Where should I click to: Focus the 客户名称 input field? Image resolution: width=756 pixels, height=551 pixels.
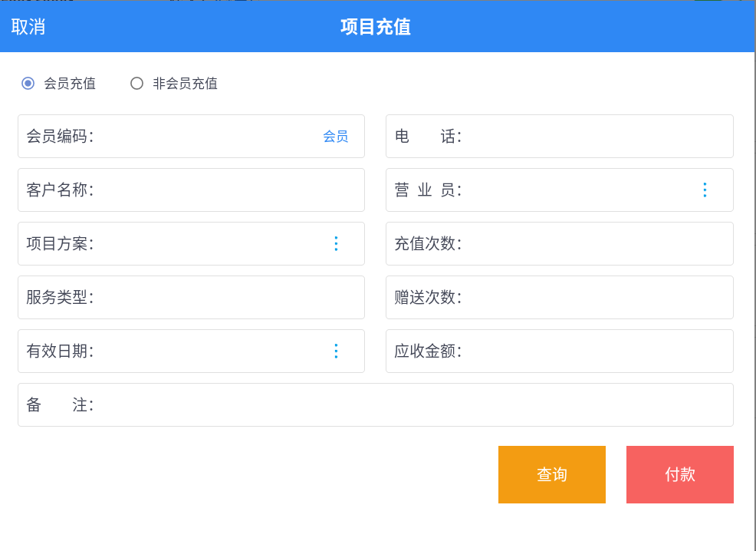pos(191,190)
